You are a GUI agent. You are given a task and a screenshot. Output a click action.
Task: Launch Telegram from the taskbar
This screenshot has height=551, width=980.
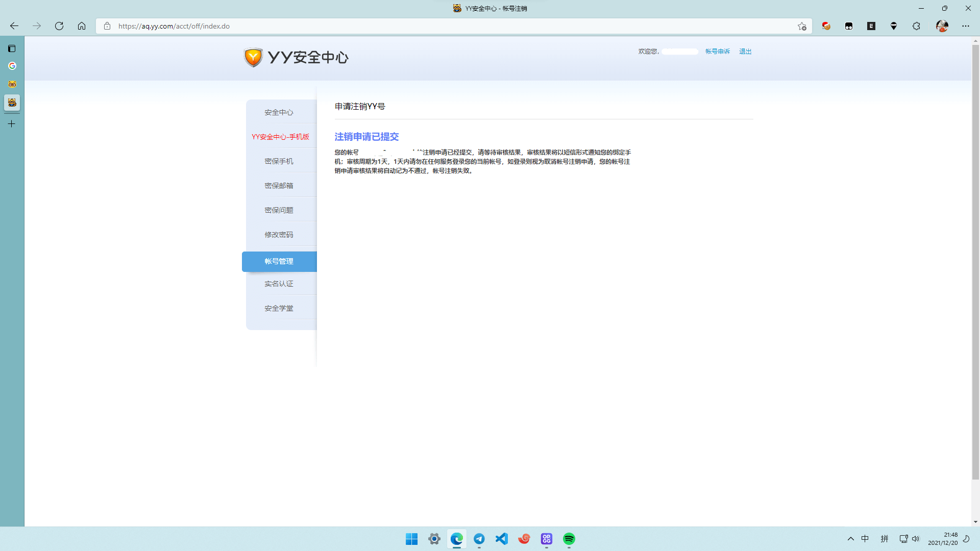[479, 539]
